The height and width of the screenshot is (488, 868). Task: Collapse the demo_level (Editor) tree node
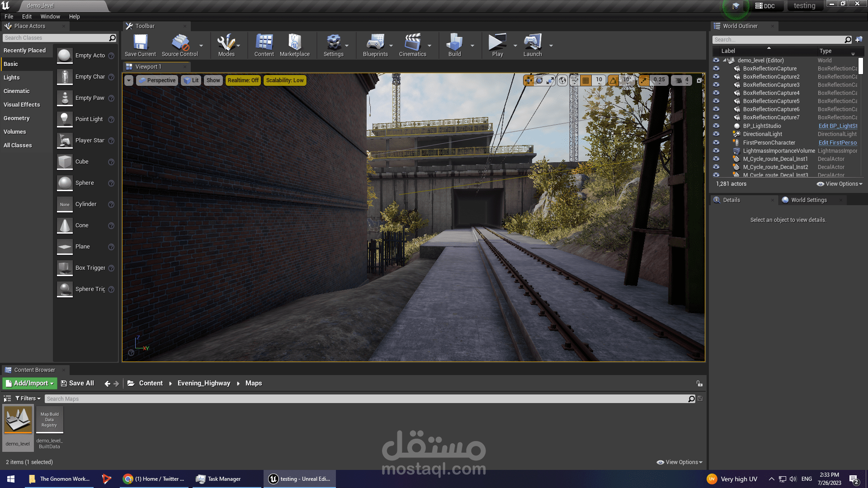point(724,60)
